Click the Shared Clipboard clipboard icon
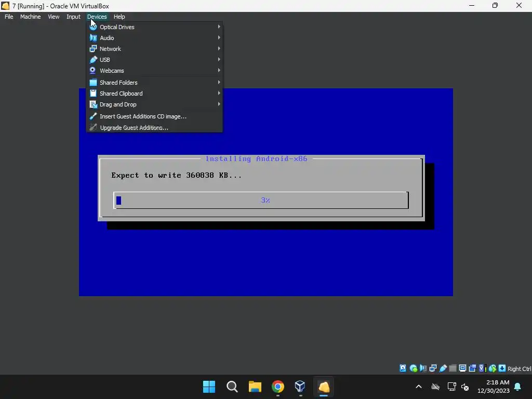This screenshot has width=532, height=399. pyautogui.click(x=93, y=94)
